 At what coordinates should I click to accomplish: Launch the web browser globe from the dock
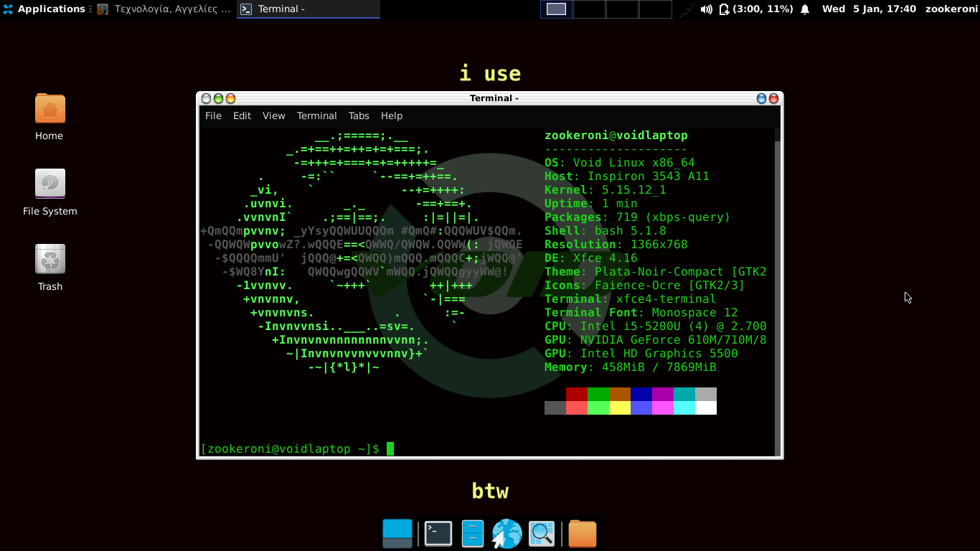[x=507, y=533]
